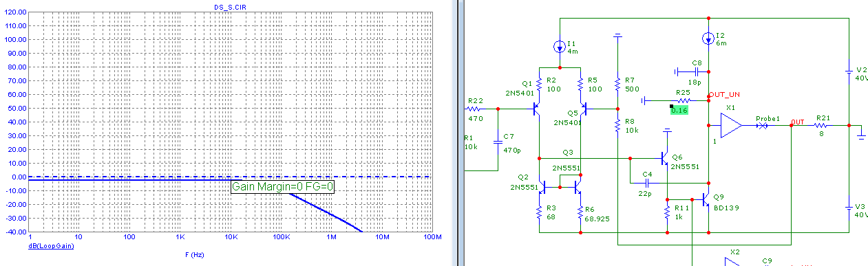Select the R8 resistor symbol

coord(617,125)
